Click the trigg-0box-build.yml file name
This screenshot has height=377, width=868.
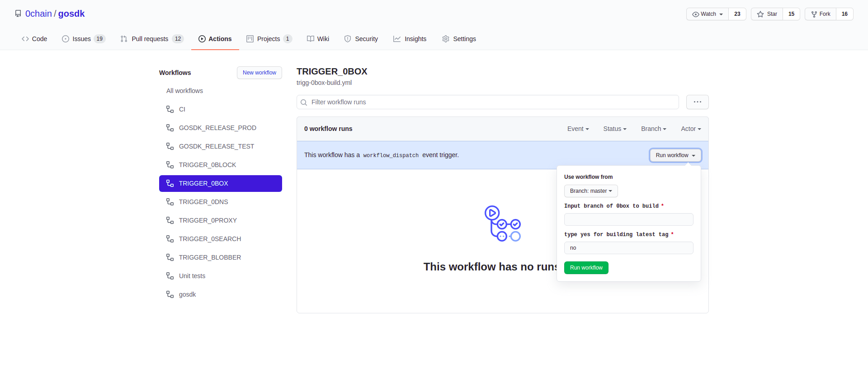click(x=324, y=83)
